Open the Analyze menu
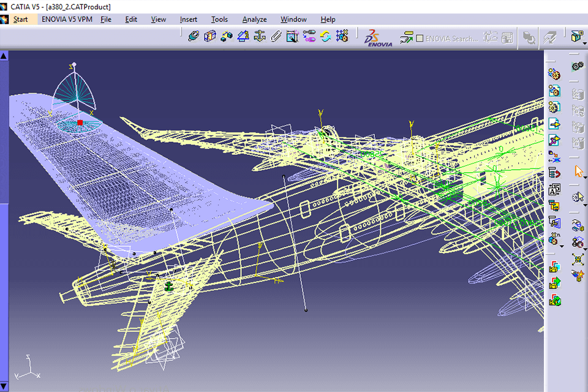588x392 pixels. [254, 19]
